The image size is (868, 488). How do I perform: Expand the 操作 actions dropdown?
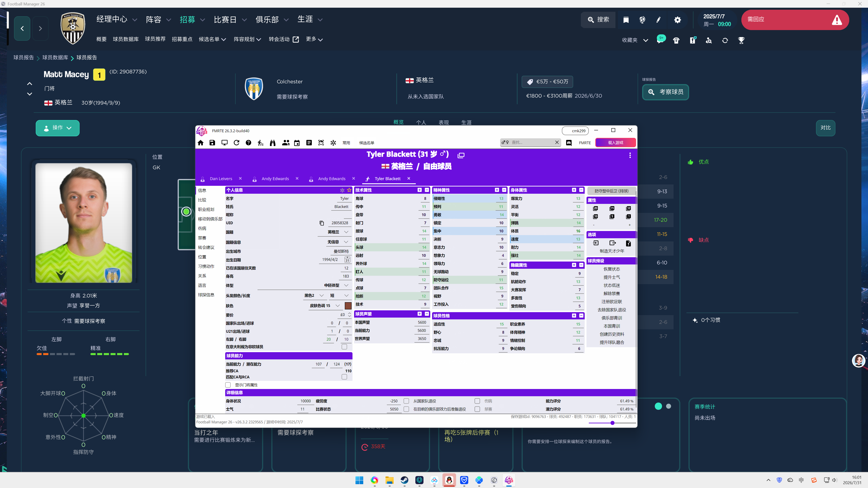[58, 128]
